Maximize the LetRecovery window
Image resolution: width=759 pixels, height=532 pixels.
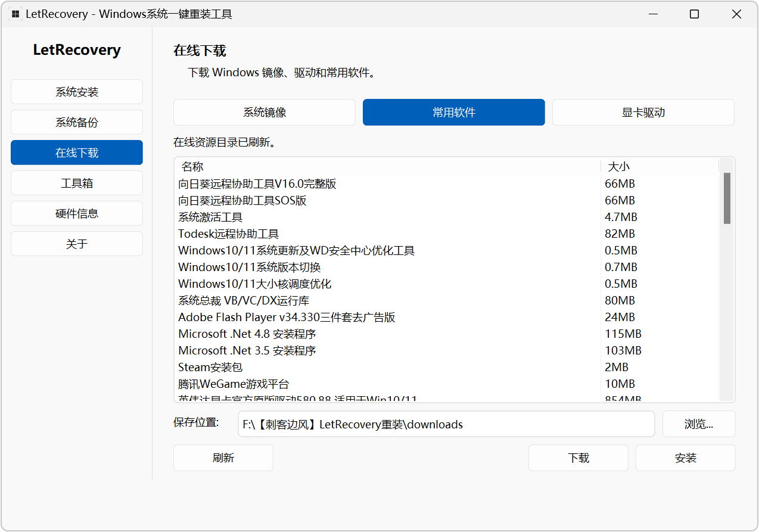pos(694,14)
